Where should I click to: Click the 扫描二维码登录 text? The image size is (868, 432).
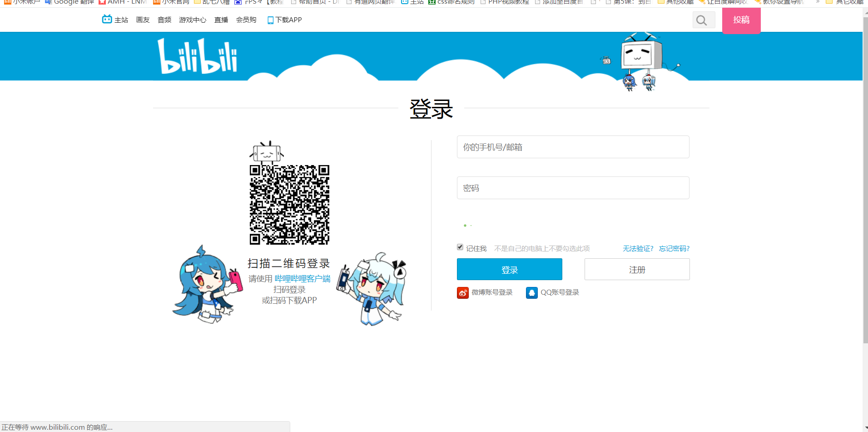[x=289, y=264]
